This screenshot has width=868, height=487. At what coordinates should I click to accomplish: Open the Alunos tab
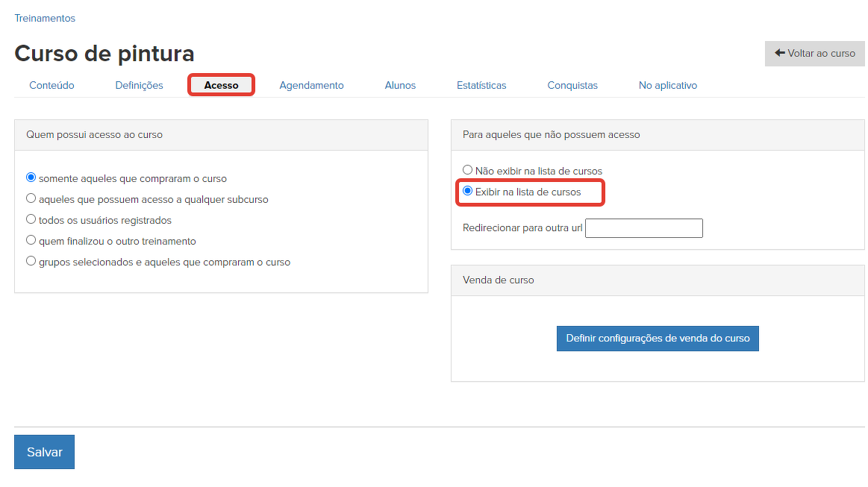coord(400,85)
